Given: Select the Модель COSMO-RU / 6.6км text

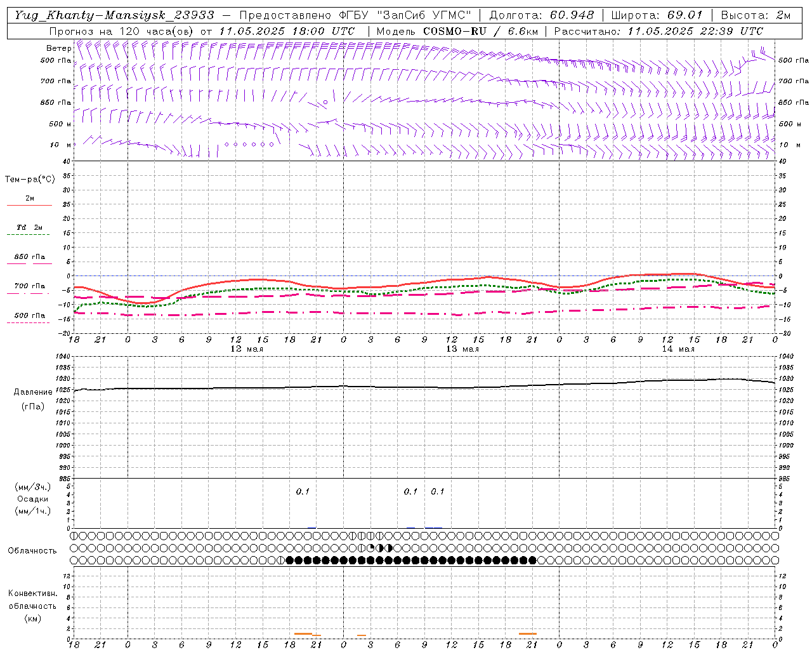Looking at the screenshot, I should click(x=457, y=31).
